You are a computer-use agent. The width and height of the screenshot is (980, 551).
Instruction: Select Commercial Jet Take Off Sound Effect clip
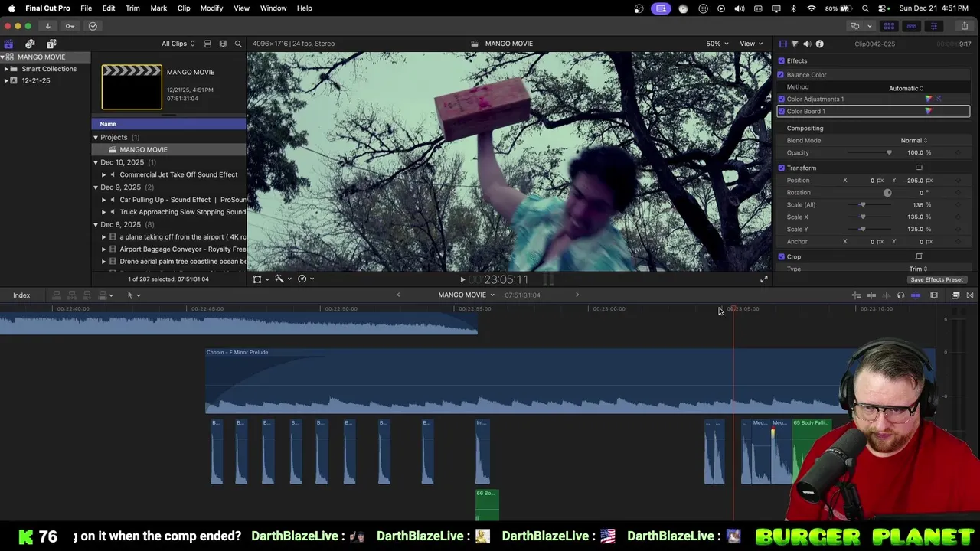pos(178,174)
